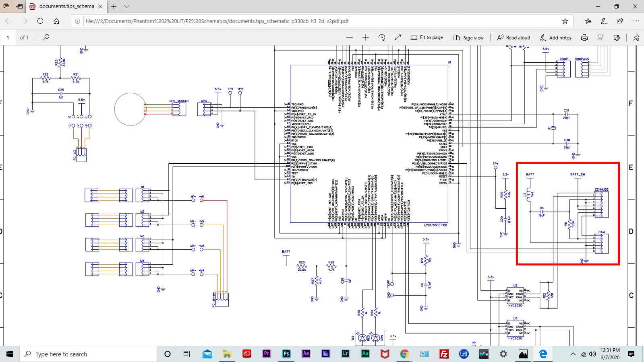
Task: Open the home page
Action: tap(56, 21)
